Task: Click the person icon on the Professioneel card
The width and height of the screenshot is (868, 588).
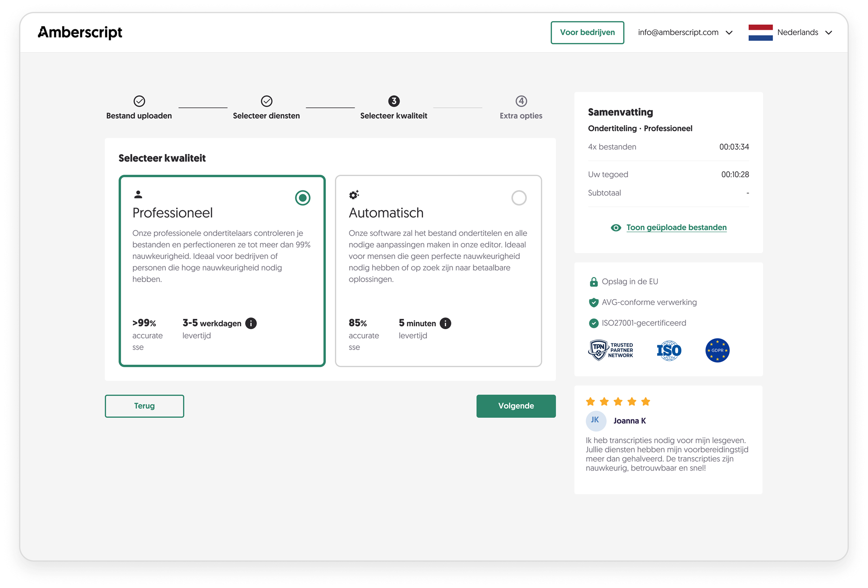Action: pyautogui.click(x=138, y=195)
